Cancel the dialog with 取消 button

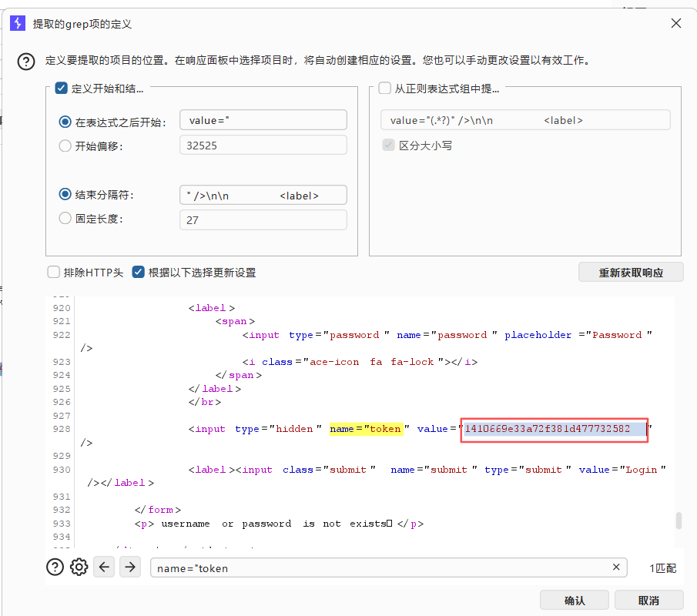[x=648, y=601]
